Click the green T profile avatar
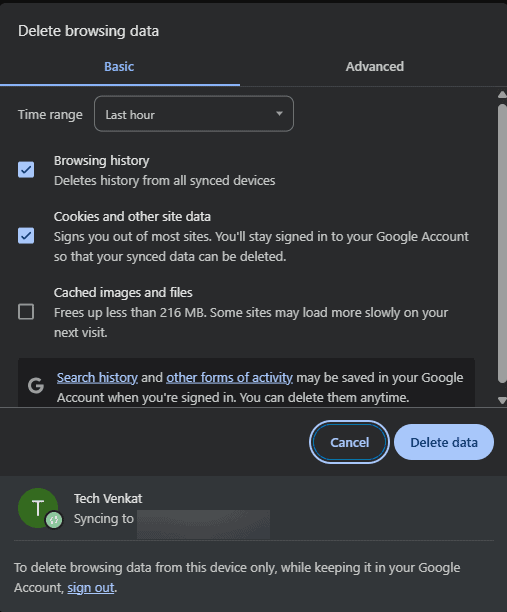 tap(38, 508)
